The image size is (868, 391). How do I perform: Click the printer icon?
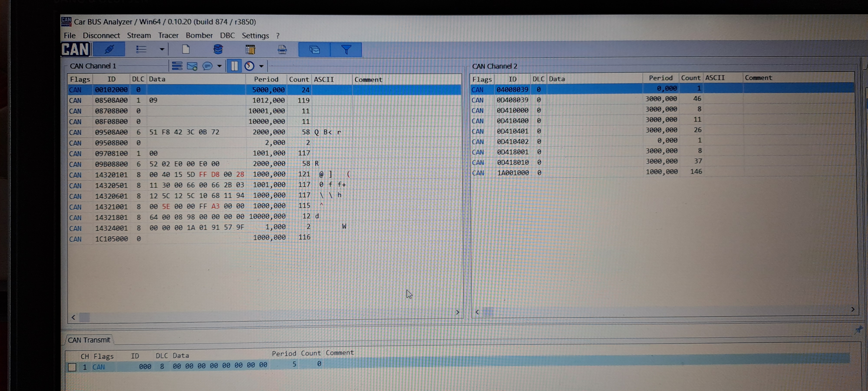[x=282, y=50]
